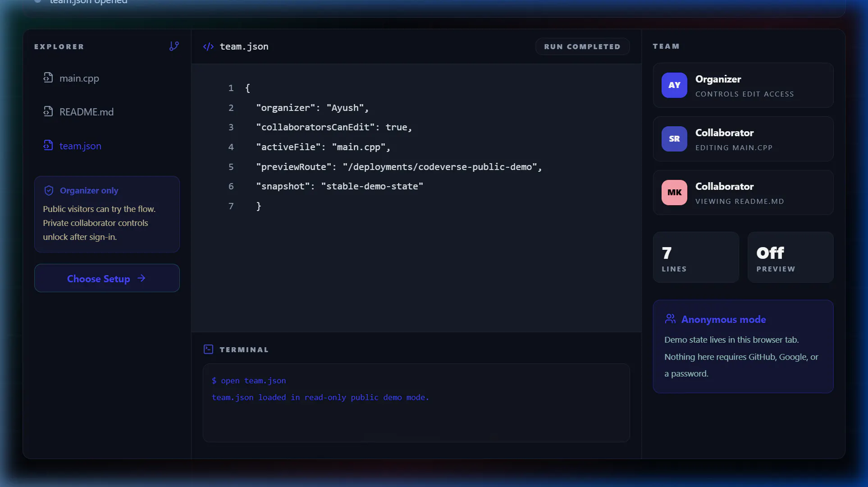This screenshot has width=868, height=487.
Task: Click the Organizer only heading
Action: point(89,190)
